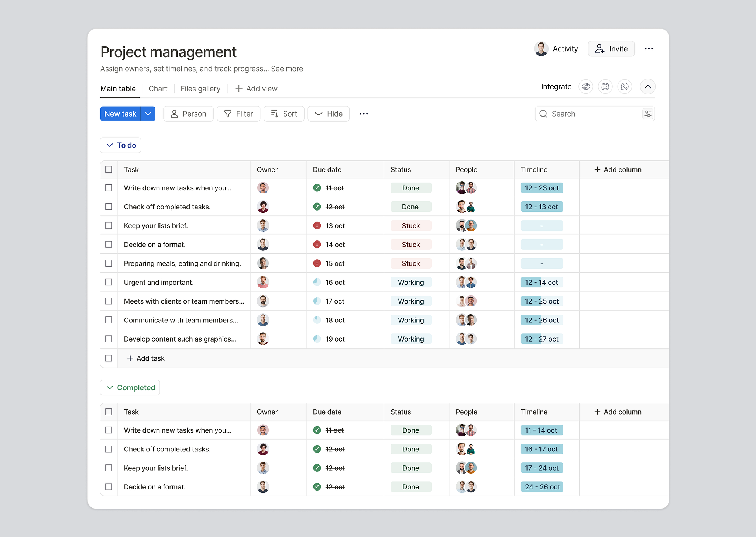Open the toolbar more options ellipsis
Screen dimensions: 756x537
pyautogui.click(x=364, y=114)
